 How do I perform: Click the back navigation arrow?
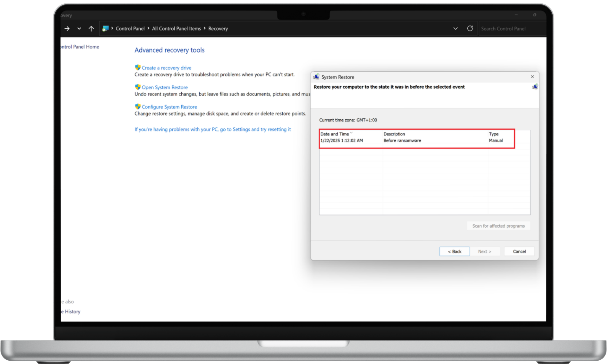point(67,28)
